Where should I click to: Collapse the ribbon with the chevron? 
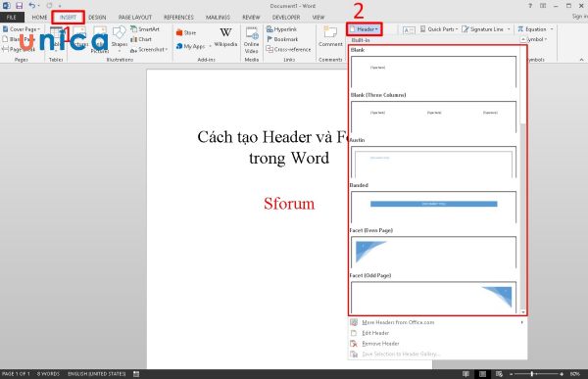(x=581, y=60)
